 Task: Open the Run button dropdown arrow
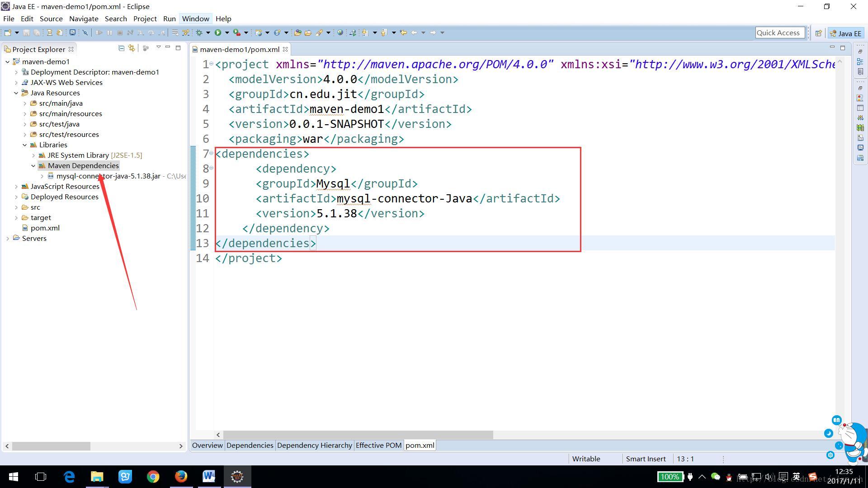(x=227, y=33)
